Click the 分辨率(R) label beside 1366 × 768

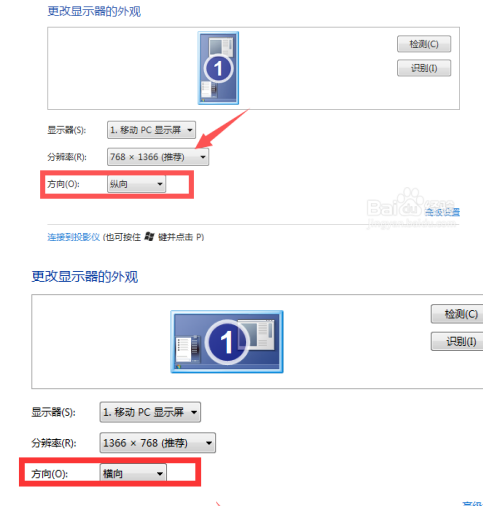coord(54,443)
